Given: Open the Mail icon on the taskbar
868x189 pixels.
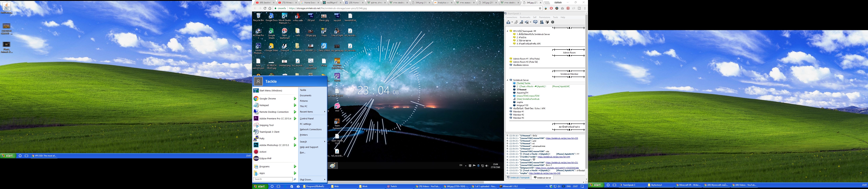Looking at the screenshot, I should pyautogui.click(x=298, y=186).
